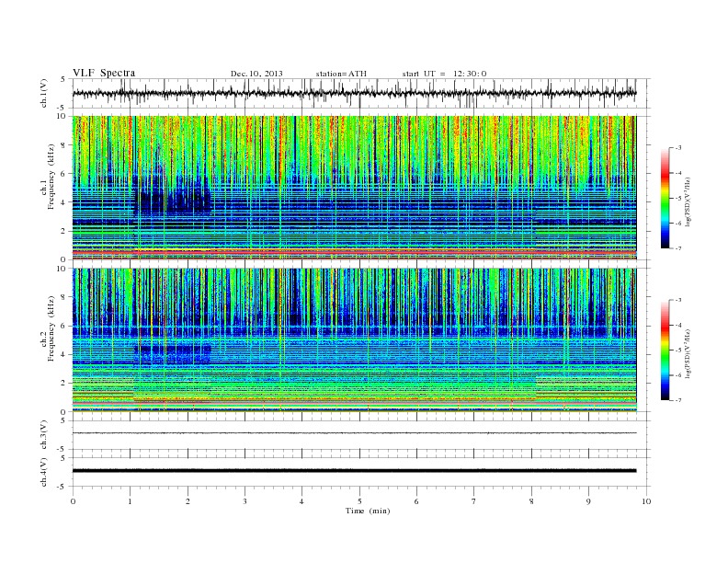Click the "ch.1(V)" waveform axis label

click(44, 93)
